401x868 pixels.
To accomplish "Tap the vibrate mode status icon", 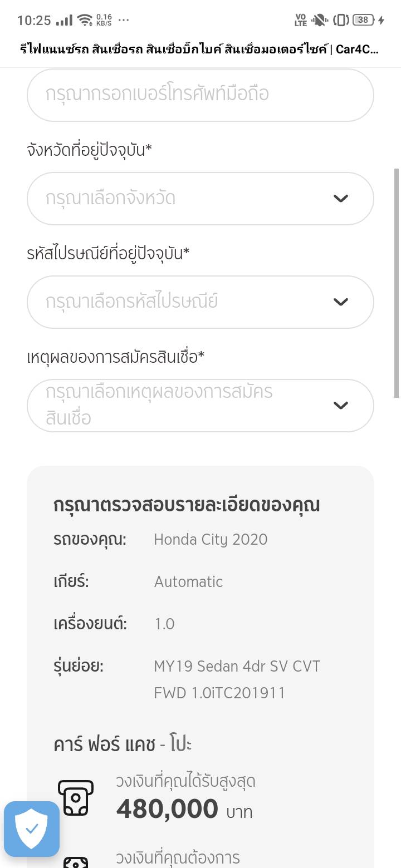I will (341, 21).
